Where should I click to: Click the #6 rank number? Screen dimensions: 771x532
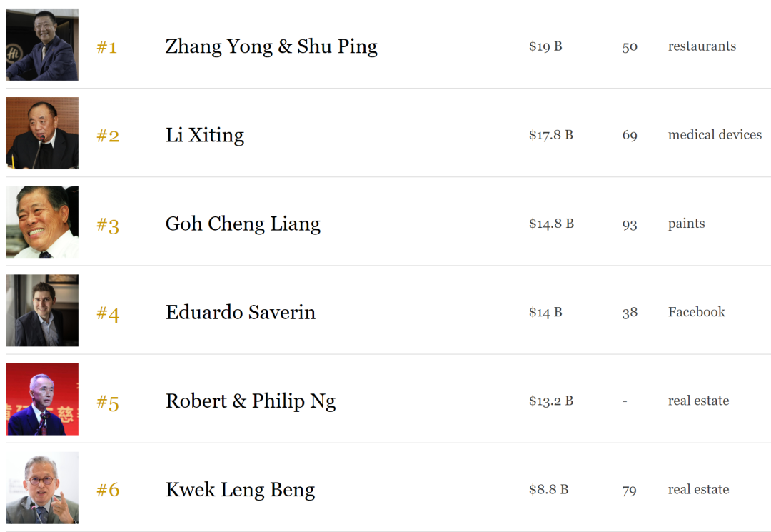point(108,491)
